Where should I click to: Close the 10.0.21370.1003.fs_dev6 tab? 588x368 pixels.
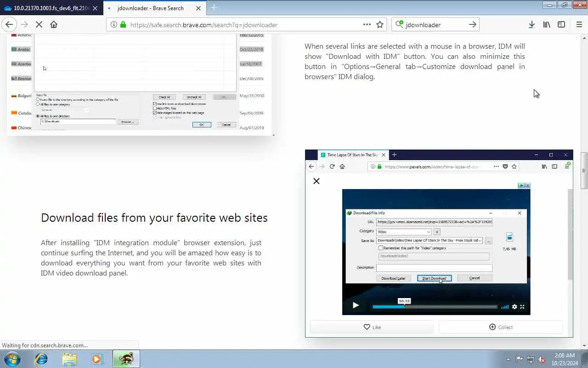(95, 8)
